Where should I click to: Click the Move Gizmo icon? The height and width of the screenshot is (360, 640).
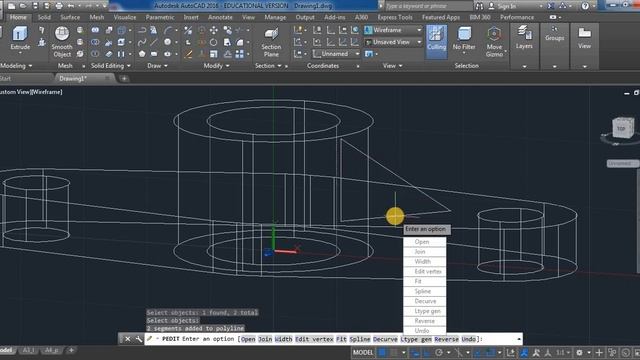point(494,34)
